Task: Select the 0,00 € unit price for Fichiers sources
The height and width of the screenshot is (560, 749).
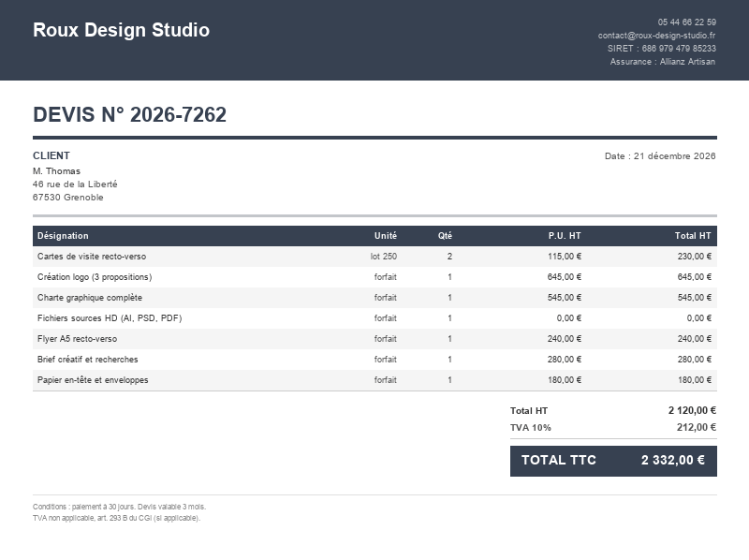Action: [569, 318]
